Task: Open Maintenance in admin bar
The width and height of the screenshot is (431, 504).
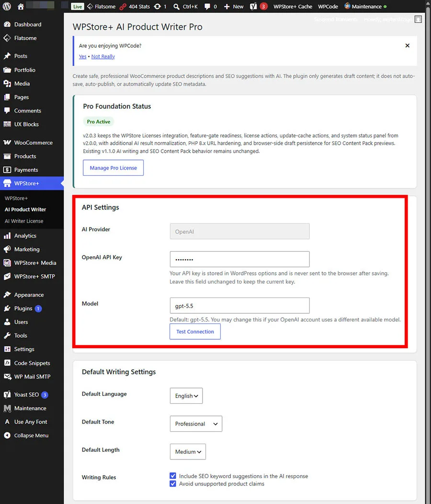Action: coord(365,6)
